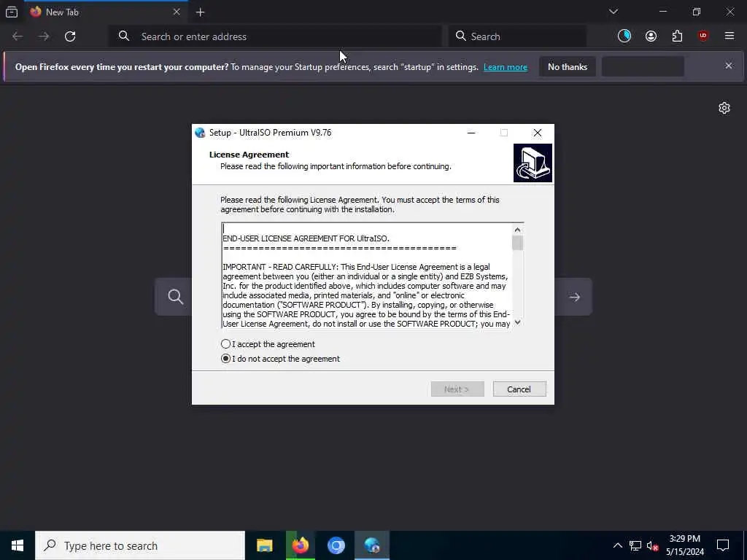
Task: Click Cancel in UltraISO setup
Action: click(519, 389)
